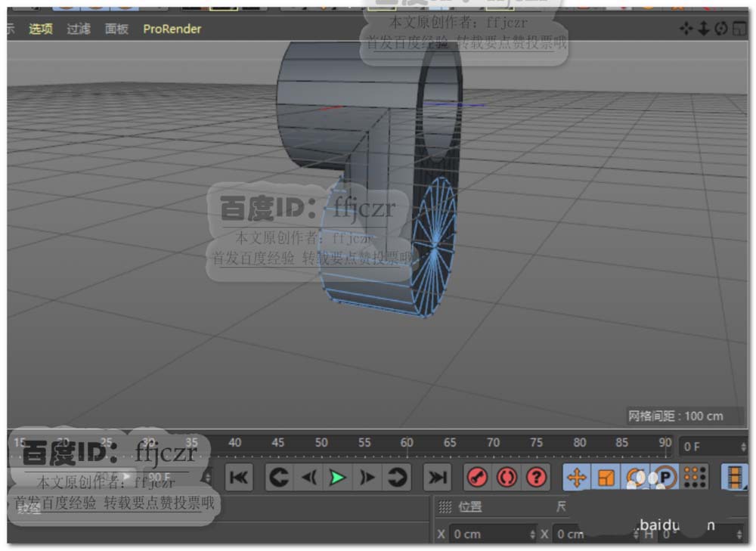Click frame 75 on the timeline ruler
Viewport: 756px width, 551px height.
[536, 442]
